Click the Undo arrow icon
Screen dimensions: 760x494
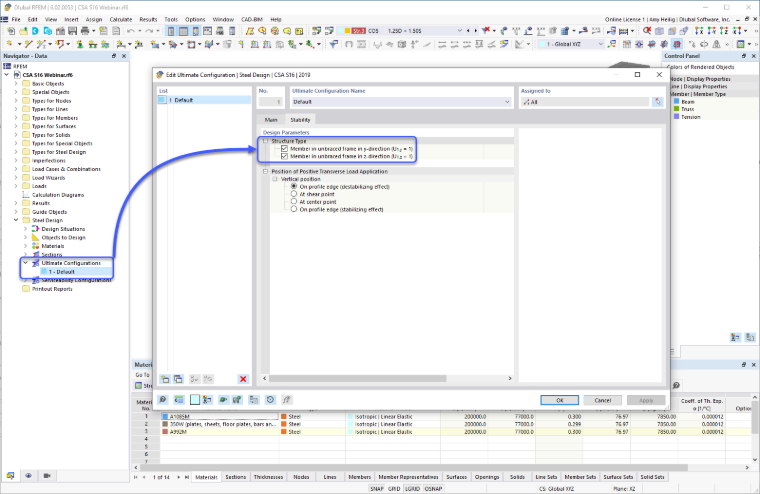tap(130, 31)
